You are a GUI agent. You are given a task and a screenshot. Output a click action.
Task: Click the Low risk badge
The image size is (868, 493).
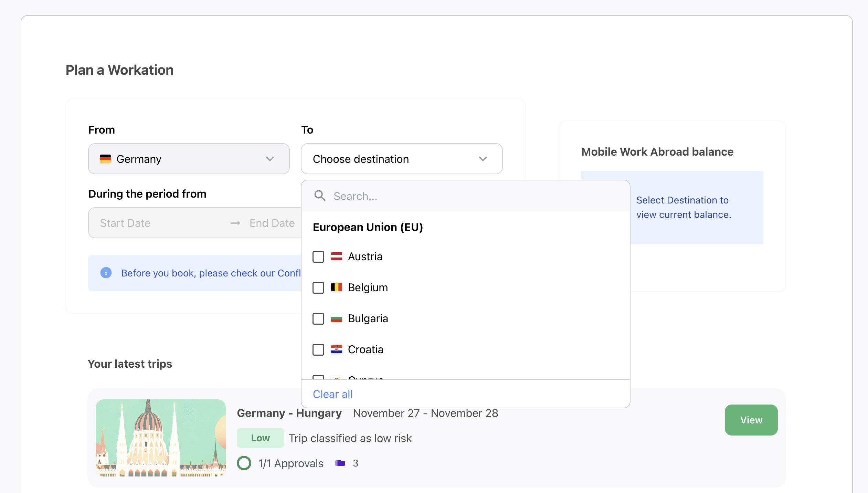[x=260, y=438]
